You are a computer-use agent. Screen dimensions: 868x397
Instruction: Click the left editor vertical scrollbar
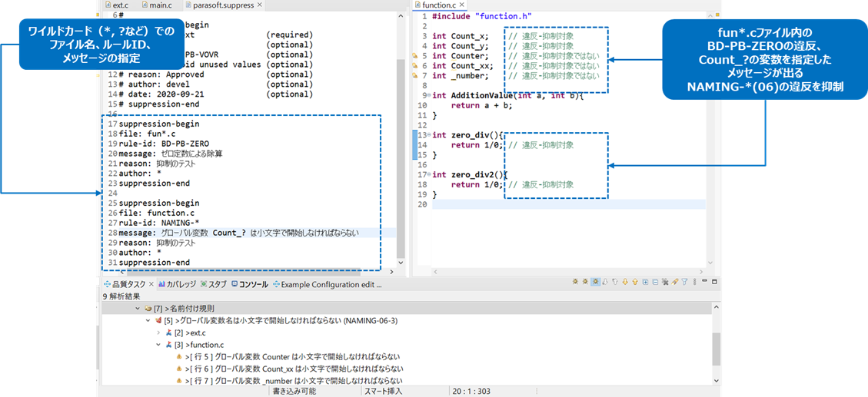(400, 154)
